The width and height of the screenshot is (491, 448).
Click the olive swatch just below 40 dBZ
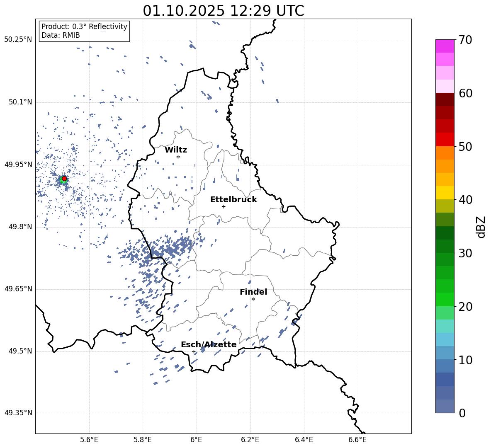[x=445, y=206]
